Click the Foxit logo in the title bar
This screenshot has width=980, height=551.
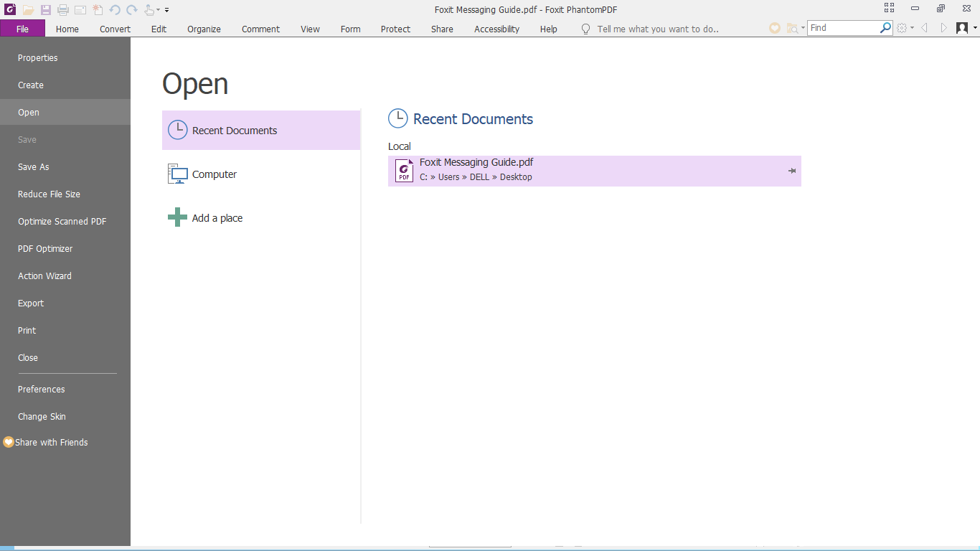[10, 9]
